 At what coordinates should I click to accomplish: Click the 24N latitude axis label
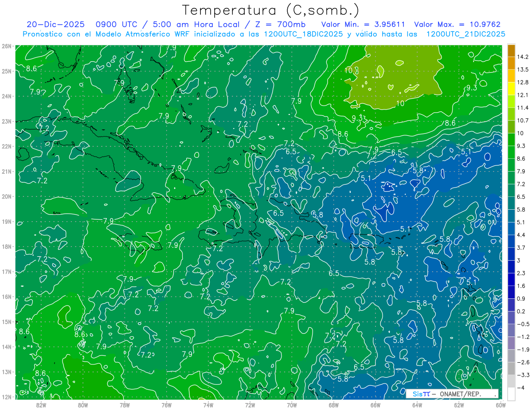[x=6, y=96]
